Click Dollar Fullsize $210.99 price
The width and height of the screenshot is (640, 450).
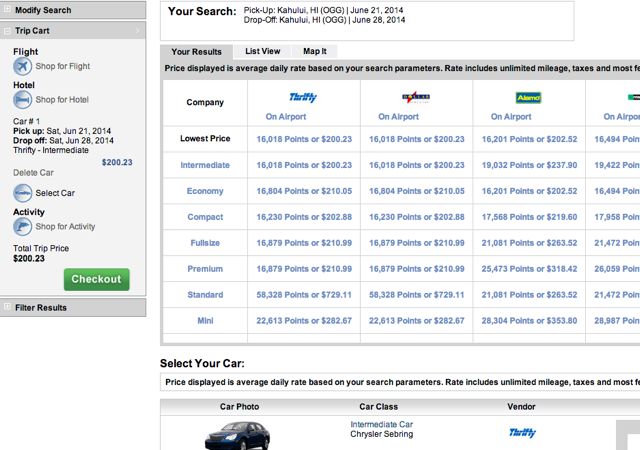(x=417, y=243)
